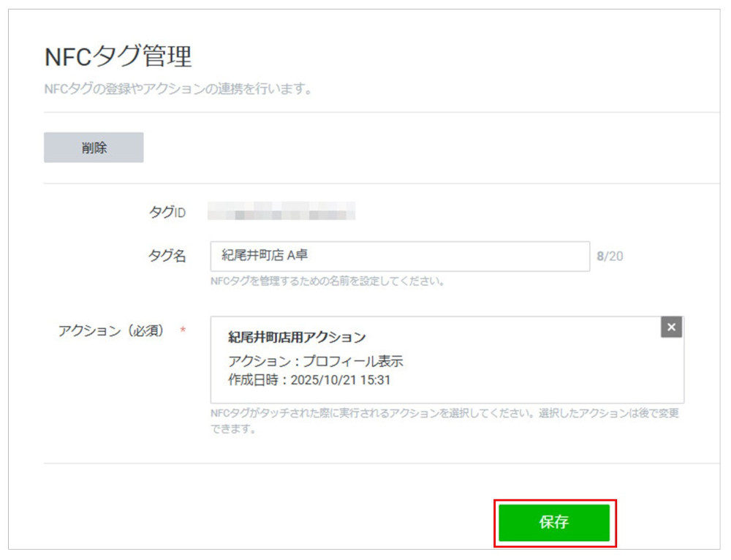The image size is (731, 560).
Task: Remove the selected action using the X icon
Action: (671, 327)
